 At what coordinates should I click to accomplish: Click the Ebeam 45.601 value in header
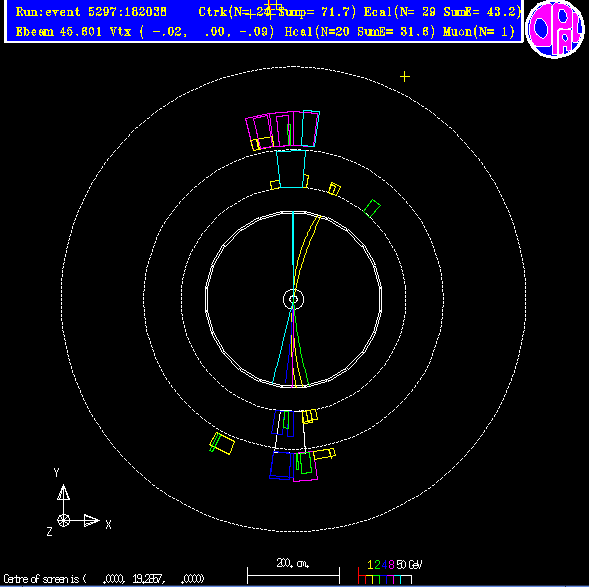point(59,32)
